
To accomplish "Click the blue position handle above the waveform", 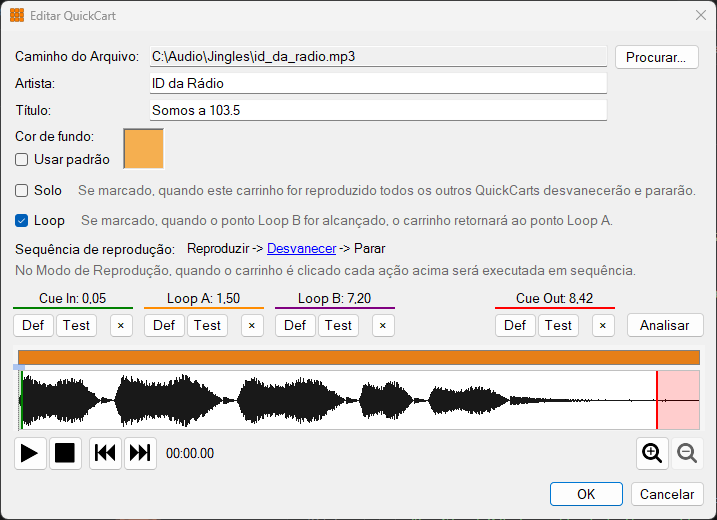I will [19, 367].
